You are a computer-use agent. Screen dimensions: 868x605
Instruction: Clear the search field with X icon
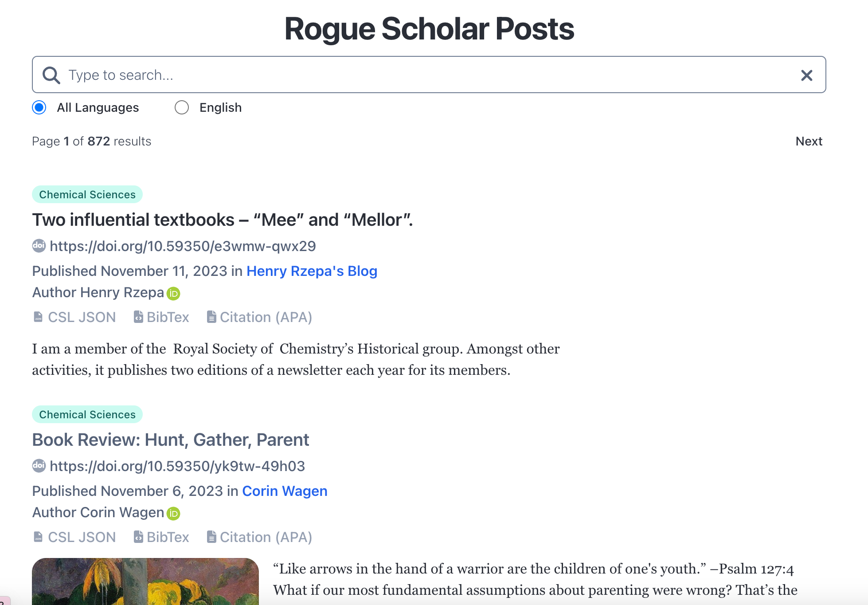(x=806, y=75)
